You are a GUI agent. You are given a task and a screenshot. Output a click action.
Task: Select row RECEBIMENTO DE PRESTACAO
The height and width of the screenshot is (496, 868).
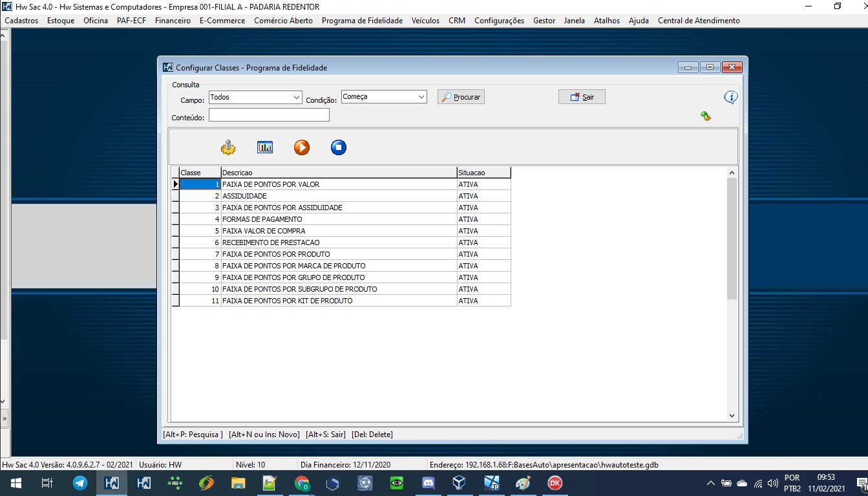pyautogui.click(x=341, y=243)
